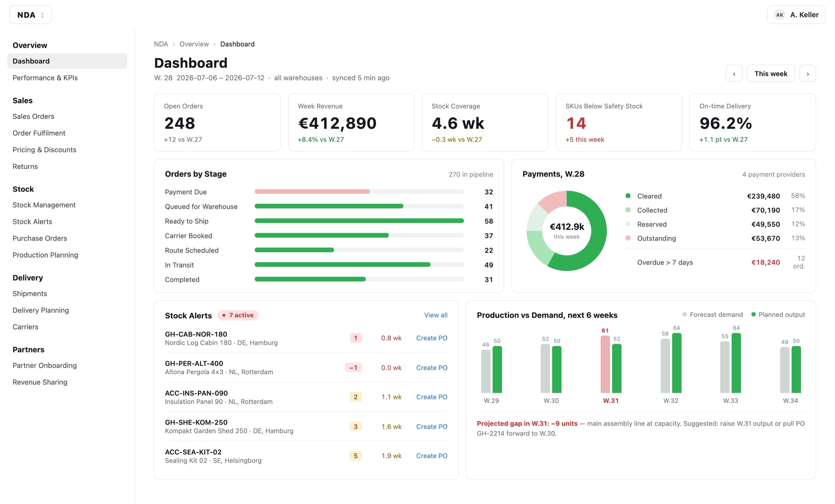Go to next week arrow
This screenshot has width=835, height=504.
808,73
